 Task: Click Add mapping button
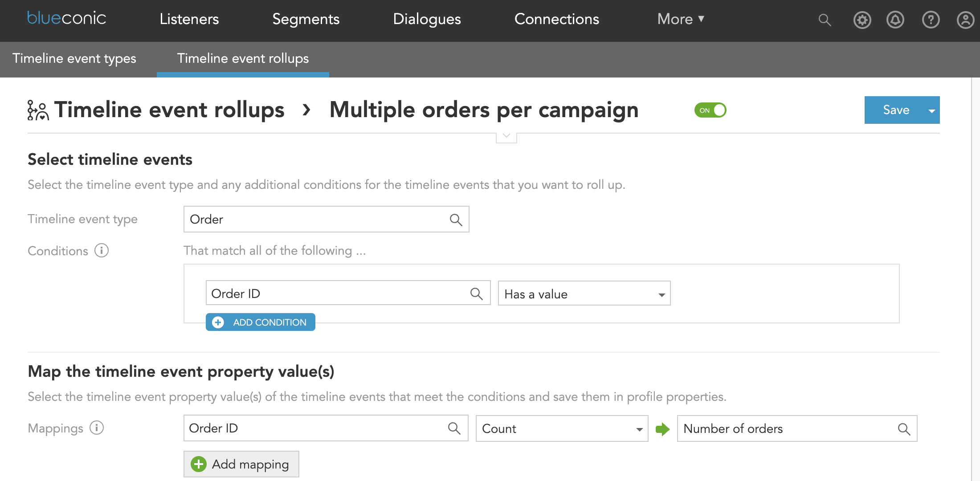pos(241,465)
